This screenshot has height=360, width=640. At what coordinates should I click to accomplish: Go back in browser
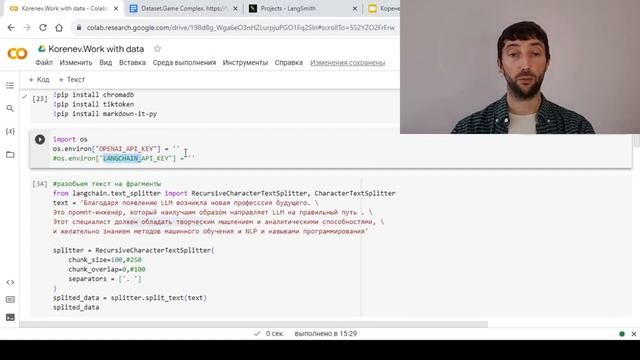pos(11,27)
